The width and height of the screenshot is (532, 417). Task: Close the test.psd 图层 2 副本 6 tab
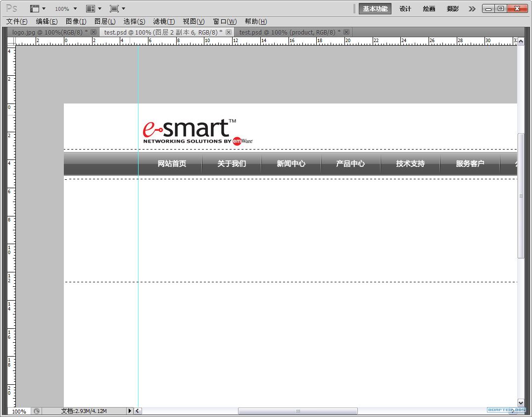[x=229, y=32]
